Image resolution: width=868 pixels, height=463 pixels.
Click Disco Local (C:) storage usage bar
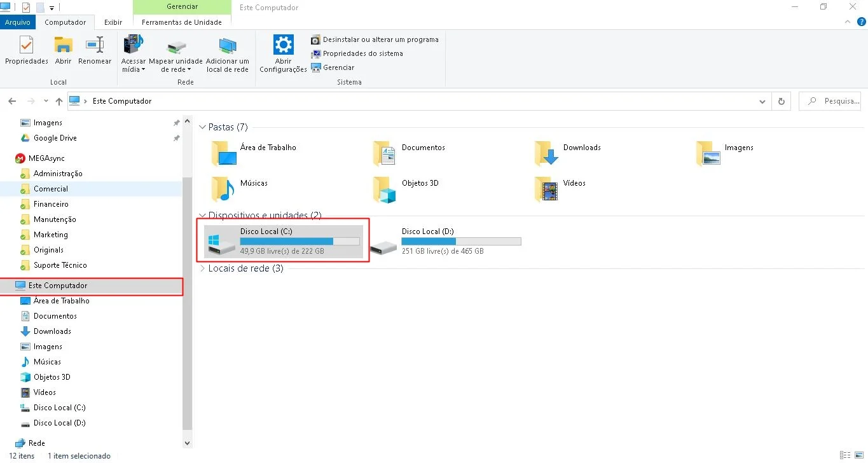coord(300,242)
